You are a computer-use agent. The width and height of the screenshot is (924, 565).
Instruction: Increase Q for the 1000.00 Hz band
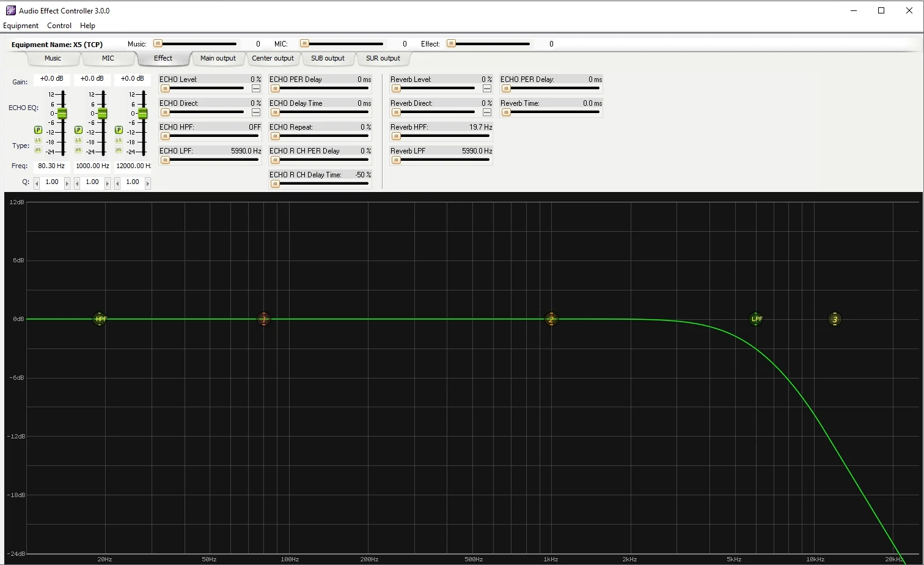coord(108,183)
